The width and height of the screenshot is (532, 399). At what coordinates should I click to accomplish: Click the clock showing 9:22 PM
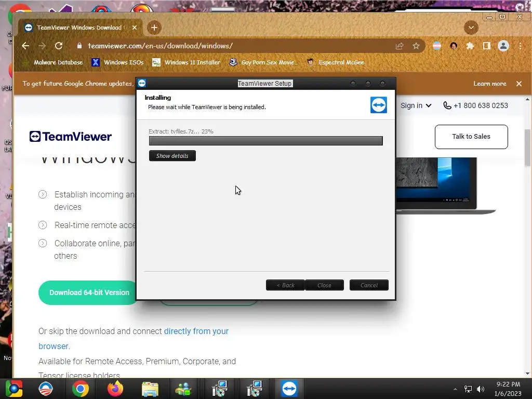point(508,384)
